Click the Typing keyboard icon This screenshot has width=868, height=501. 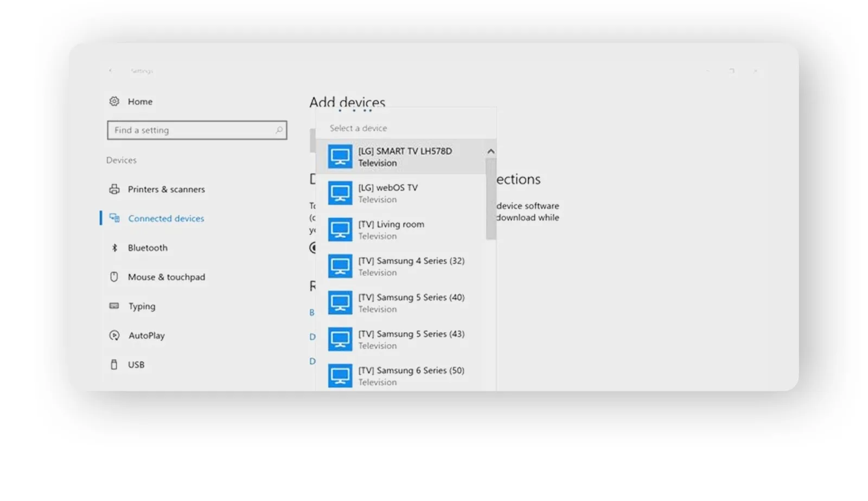click(x=114, y=306)
